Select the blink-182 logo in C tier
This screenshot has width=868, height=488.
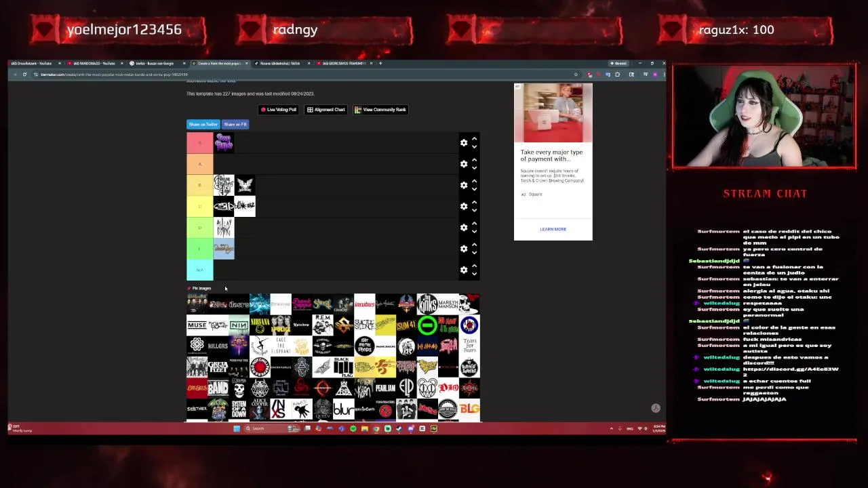coord(245,206)
